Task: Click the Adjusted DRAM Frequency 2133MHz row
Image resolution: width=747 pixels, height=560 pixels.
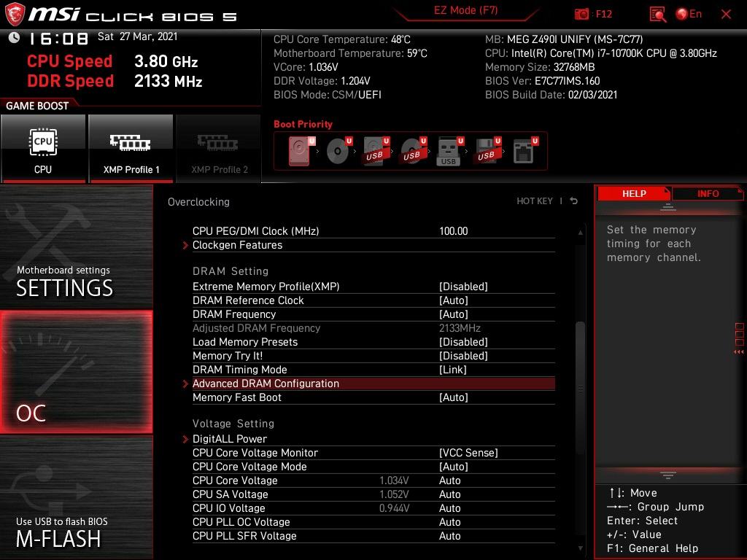Action: [x=373, y=328]
